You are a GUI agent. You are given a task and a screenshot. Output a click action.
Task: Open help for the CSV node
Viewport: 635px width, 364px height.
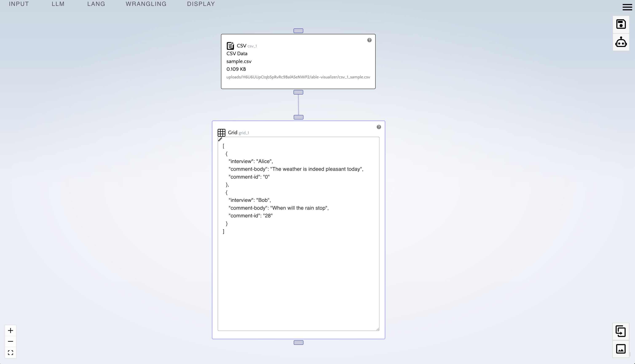tap(369, 40)
